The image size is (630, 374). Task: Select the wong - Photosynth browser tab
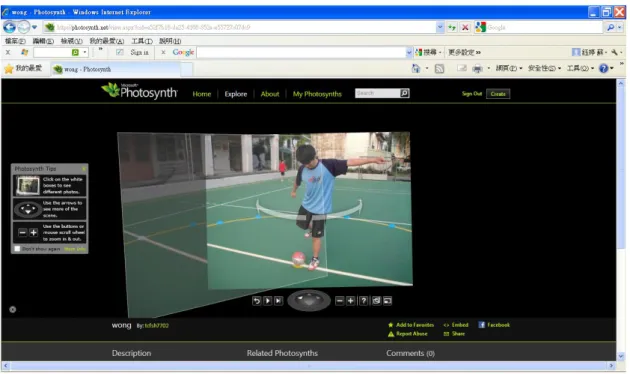point(117,69)
